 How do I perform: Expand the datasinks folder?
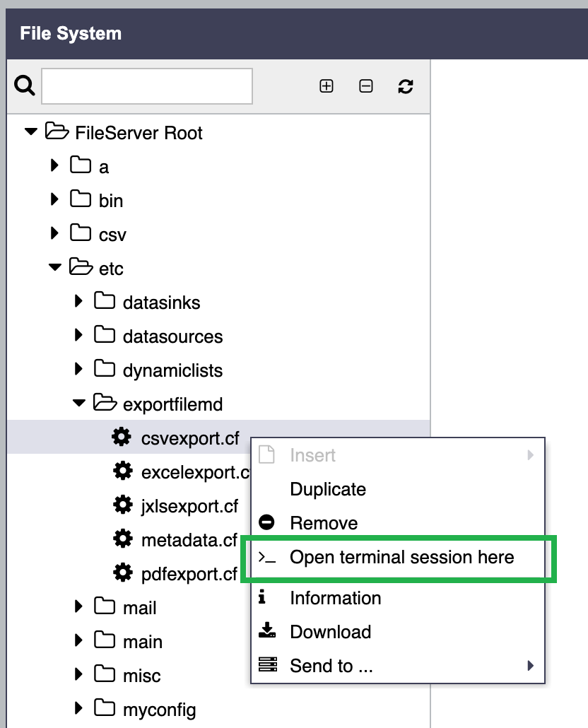click(x=78, y=301)
